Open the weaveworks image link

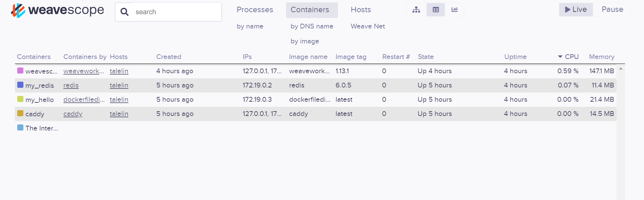pyautogui.click(x=84, y=71)
